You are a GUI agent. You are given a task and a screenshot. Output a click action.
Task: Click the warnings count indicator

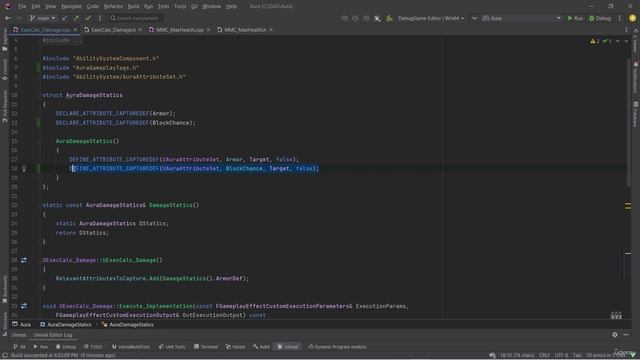tap(595, 41)
